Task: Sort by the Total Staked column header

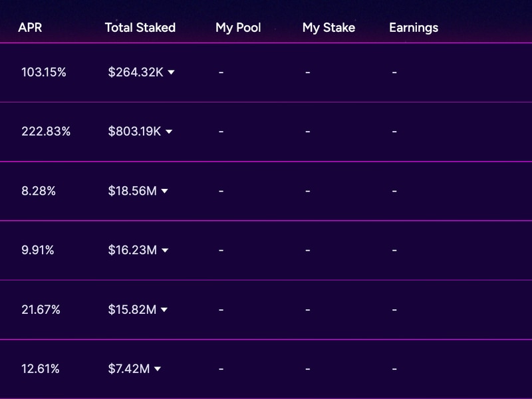Action: pos(140,28)
